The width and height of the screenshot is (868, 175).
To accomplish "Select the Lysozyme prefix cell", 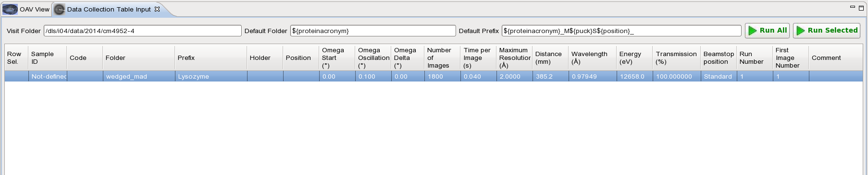I will tap(211, 76).
